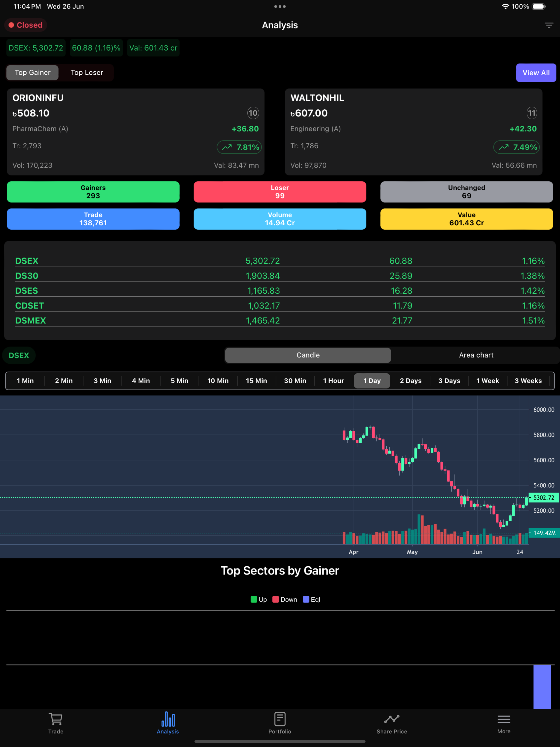
Task: Switch to Area chart view
Action: 476,355
